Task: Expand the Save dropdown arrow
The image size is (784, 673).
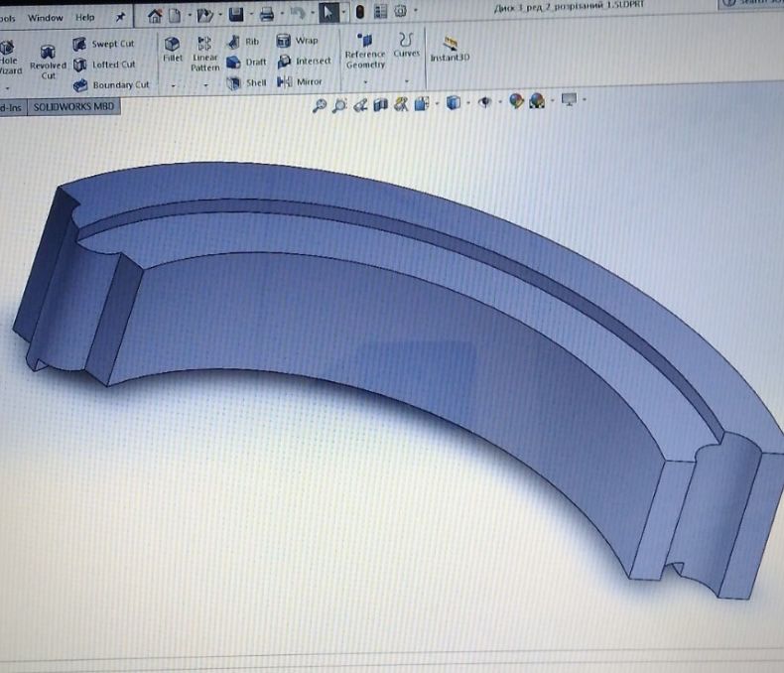Action: click(251, 15)
